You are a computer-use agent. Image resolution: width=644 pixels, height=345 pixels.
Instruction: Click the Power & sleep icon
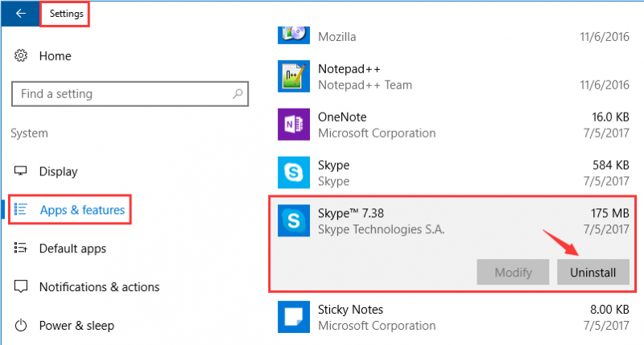point(21,326)
